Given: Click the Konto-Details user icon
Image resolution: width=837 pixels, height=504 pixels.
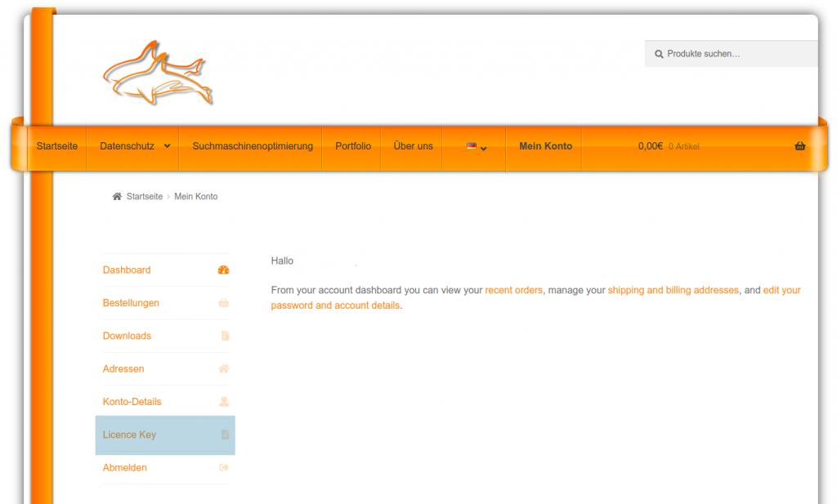Looking at the screenshot, I should pyautogui.click(x=224, y=402).
